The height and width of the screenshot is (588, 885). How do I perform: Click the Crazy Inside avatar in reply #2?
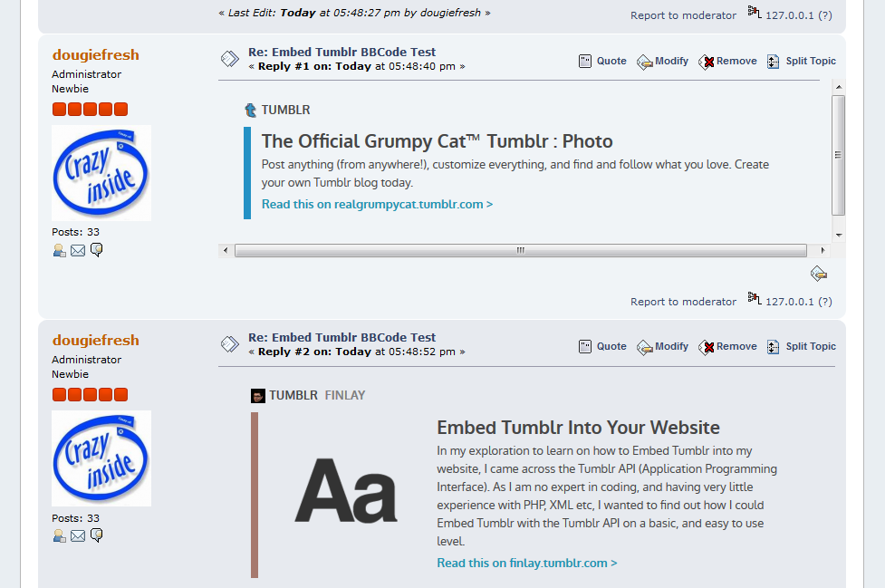point(101,458)
